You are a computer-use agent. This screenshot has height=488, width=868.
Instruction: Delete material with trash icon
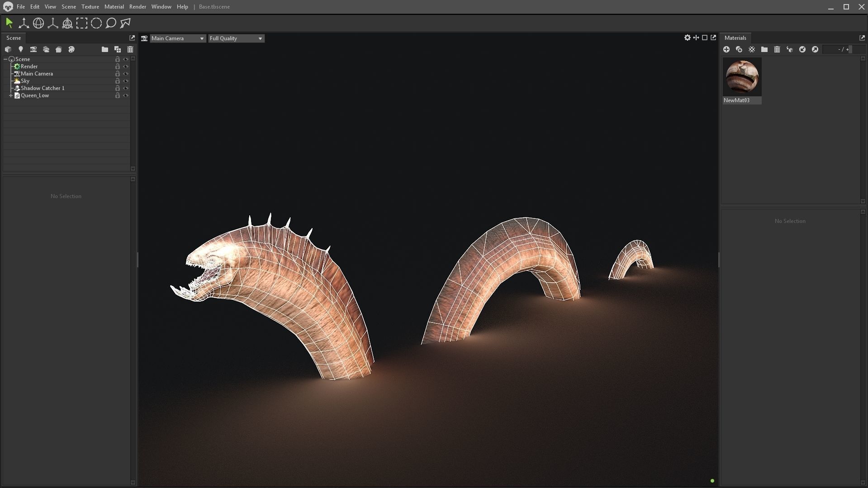(x=777, y=49)
